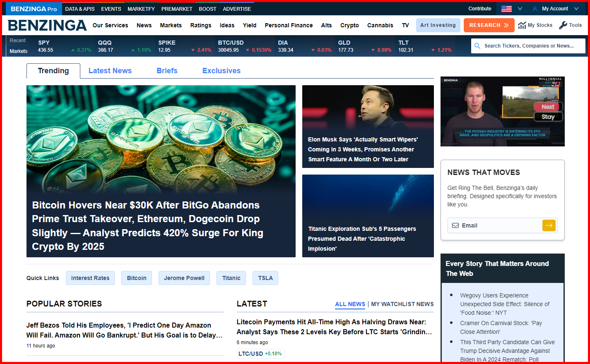Submit email using the yellow arrow icon

tap(549, 225)
